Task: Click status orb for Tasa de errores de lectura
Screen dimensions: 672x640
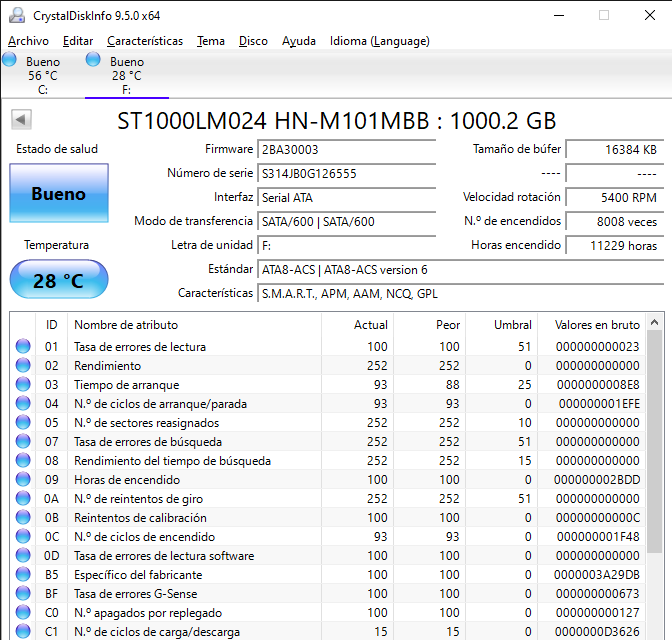Action: pyautogui.click(x=23, y=347)
